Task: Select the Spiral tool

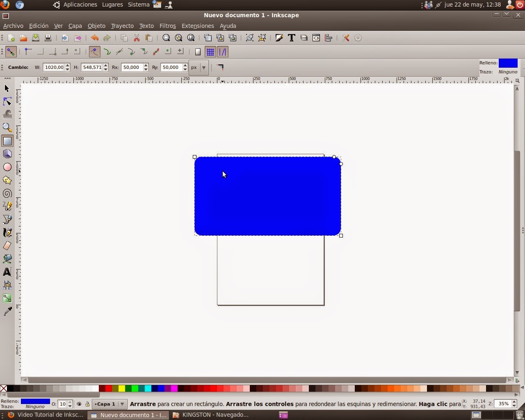Action: [7, 193]
